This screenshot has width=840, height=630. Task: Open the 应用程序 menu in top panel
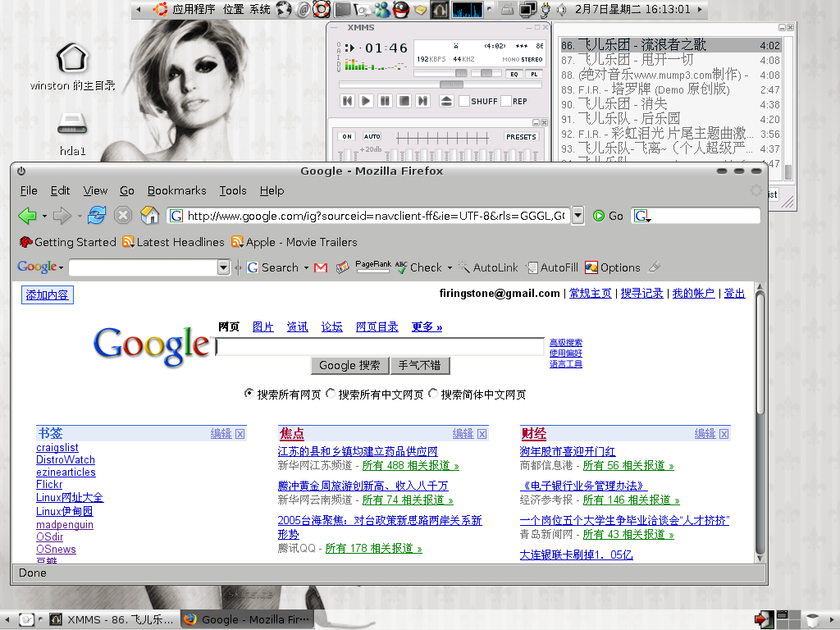click(x=194, y=9)
